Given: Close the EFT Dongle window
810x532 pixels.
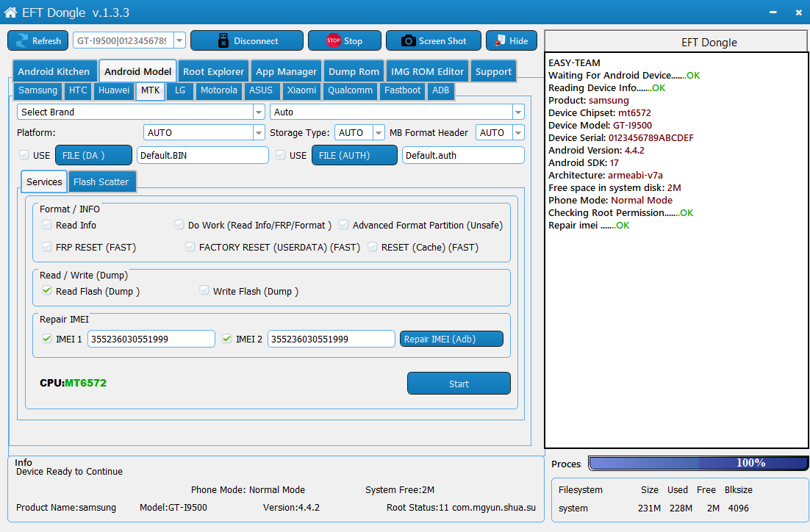Looking at the screenshot, I should click(x=798, y=12).
